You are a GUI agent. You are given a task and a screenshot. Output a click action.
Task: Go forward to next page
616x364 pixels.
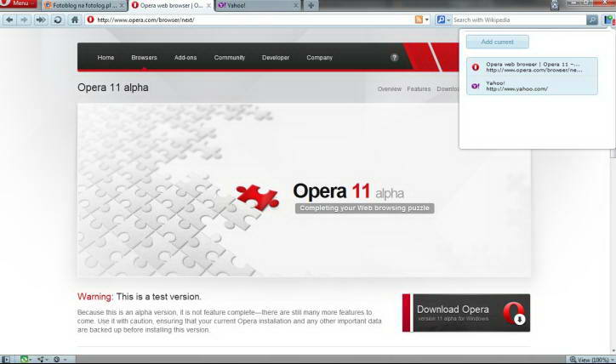25,20
